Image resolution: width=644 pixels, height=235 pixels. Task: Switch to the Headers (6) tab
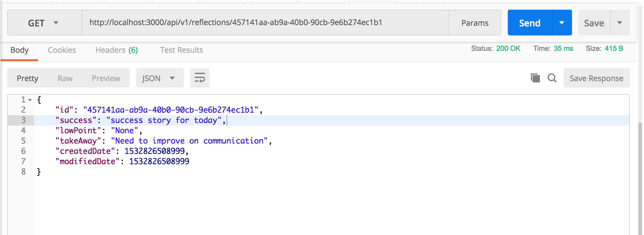pos(116,50)
